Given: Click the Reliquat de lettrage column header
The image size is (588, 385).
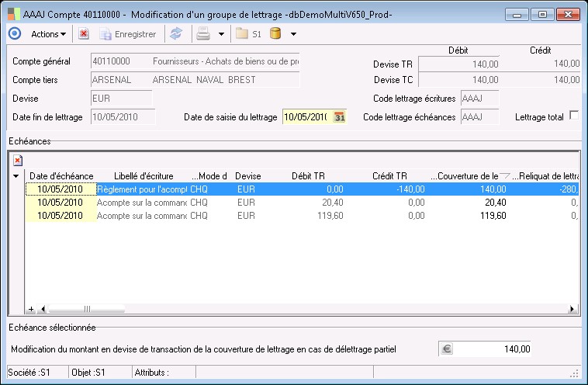Looking at the screenshot, I should click(x=545, y=176).
